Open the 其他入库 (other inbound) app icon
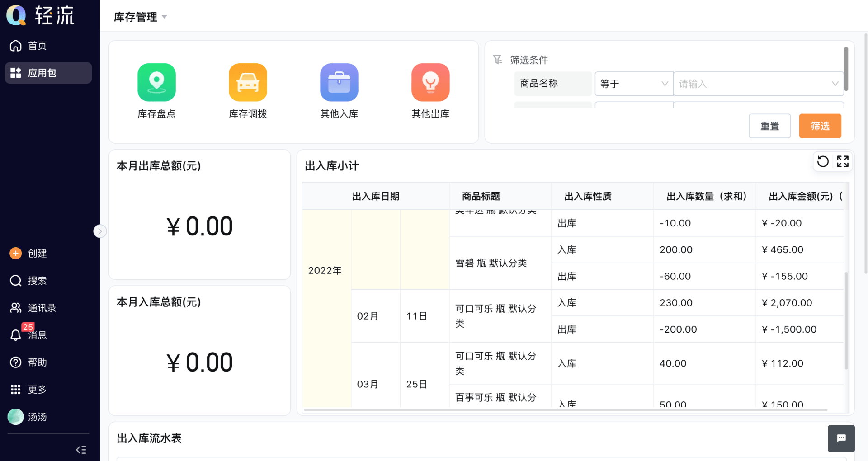 [x=339, y=90]
